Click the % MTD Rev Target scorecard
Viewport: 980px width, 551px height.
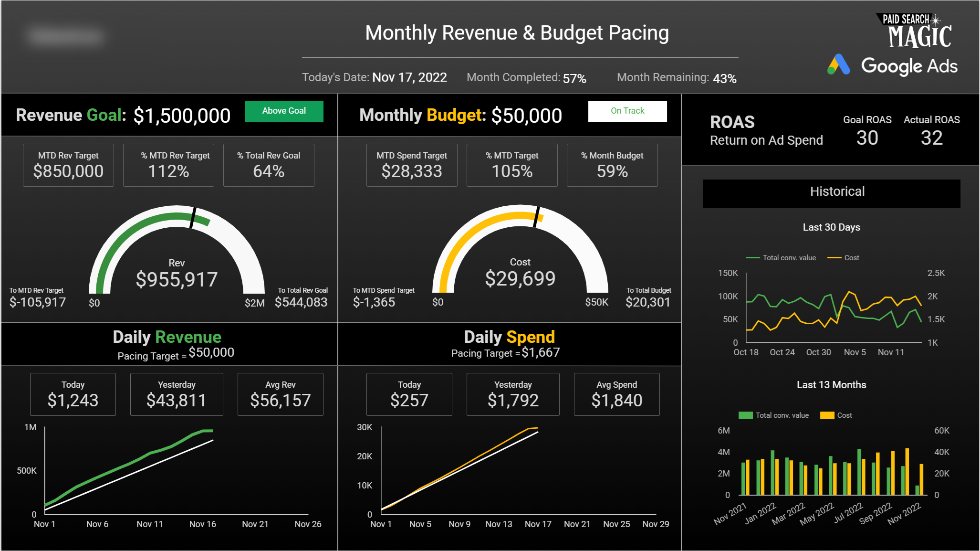click(168, 165)
